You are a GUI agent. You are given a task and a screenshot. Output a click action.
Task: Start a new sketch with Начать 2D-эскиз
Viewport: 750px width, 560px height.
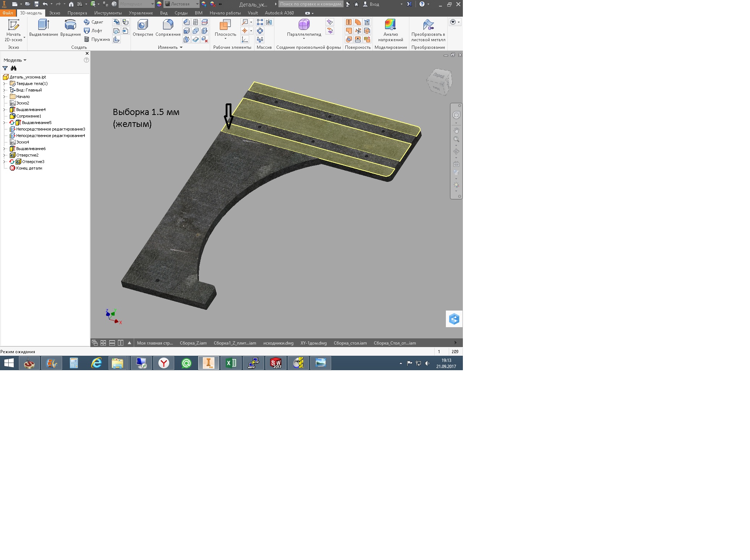pyautogui.click(x=13, y=25)
